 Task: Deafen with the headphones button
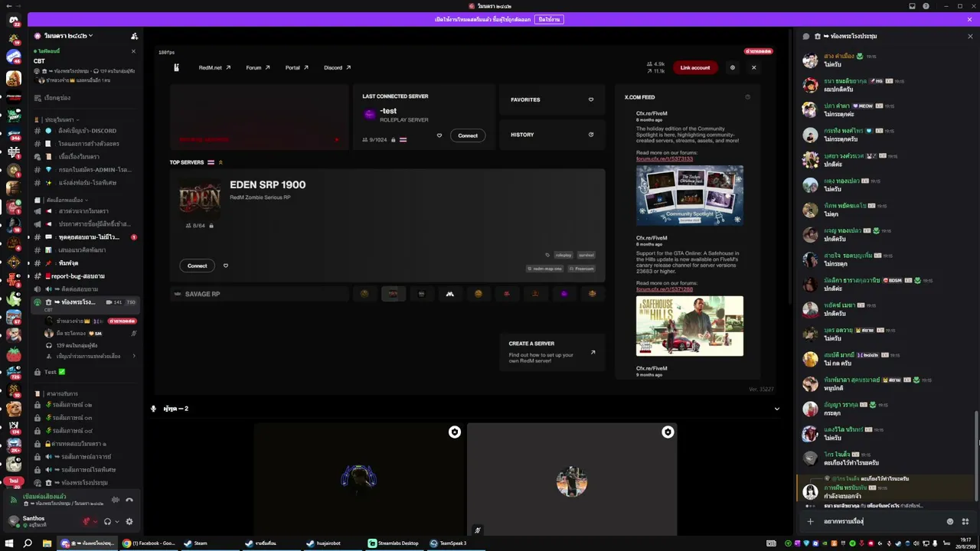(107, 521)
